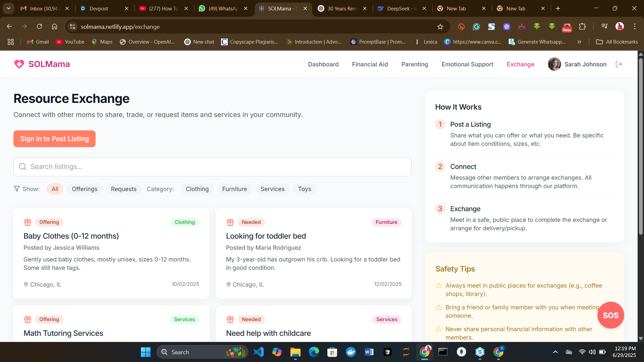Switch to the Devpost browser tab
The image size is (644, 362).
(99, 9)
